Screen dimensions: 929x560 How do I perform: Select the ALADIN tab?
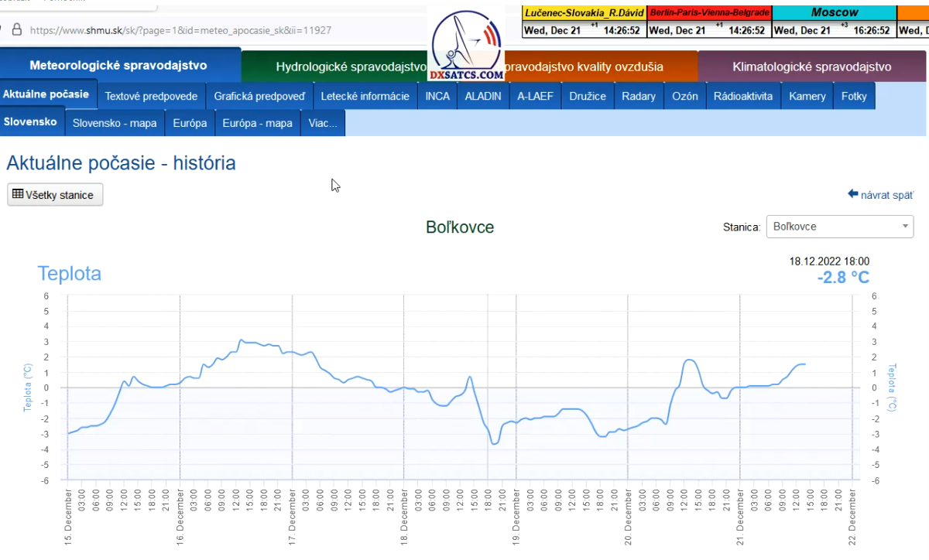(x=483, y=97)
